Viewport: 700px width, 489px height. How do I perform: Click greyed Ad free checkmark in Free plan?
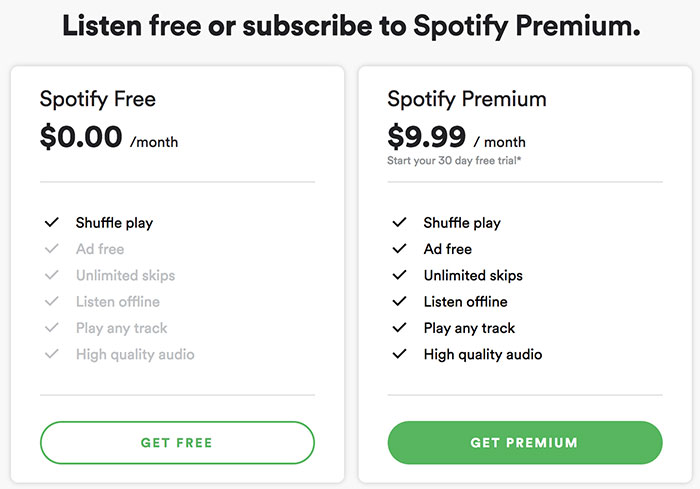pyautogui.click(x=52, y=249)
